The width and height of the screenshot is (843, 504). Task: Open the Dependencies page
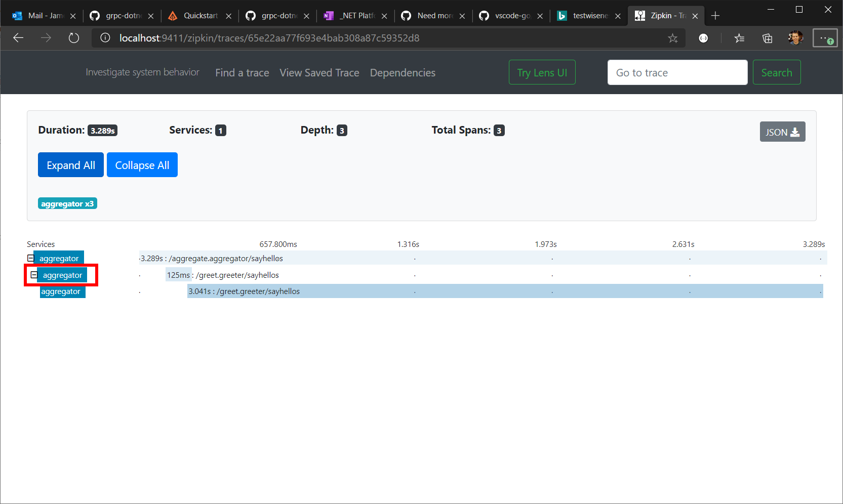pos(402,72)
